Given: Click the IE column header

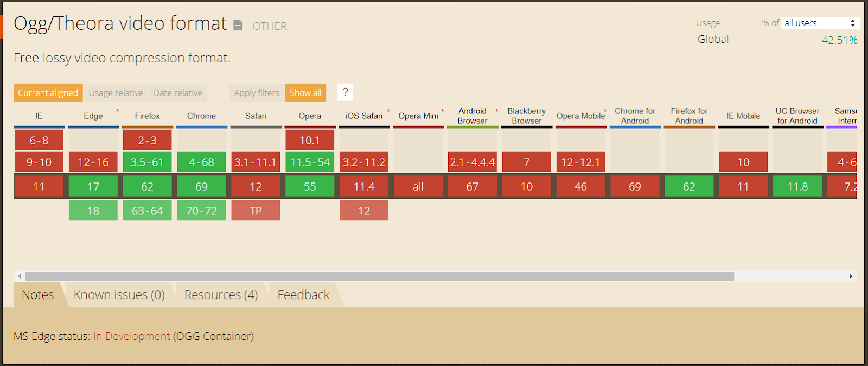Looking at the screenshot, I should pos(39,116).
